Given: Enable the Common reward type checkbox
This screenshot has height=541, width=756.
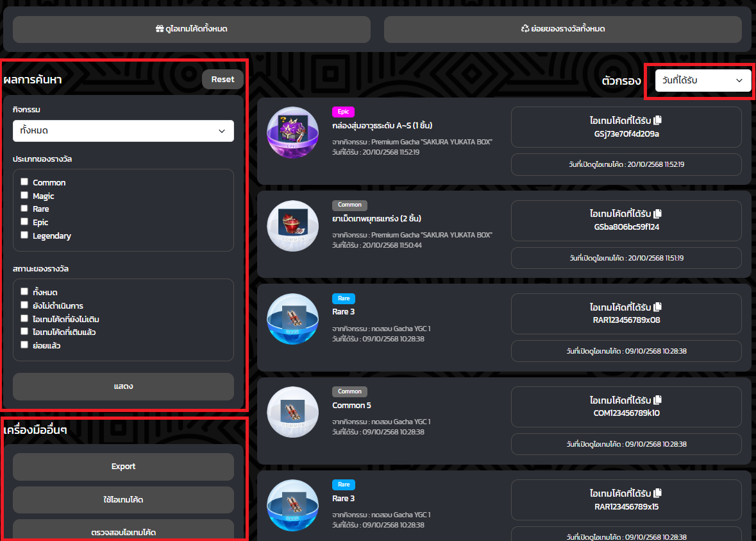Looking at the screenshot, I should (x=24, y=182).
